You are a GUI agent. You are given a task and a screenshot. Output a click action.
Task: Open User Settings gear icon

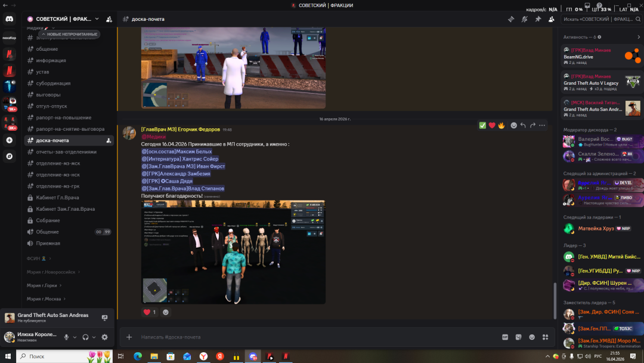click(x=104, y=337)
